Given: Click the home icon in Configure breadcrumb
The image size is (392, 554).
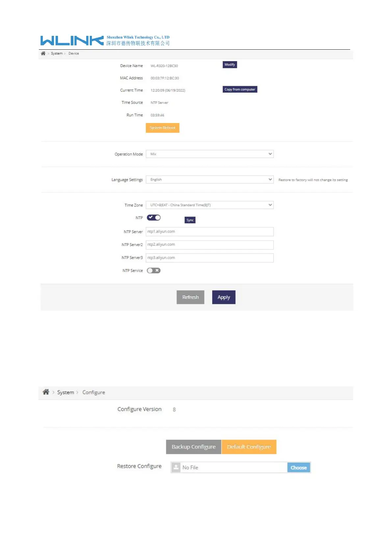Looking at the screenshot, I should (46, 392).
